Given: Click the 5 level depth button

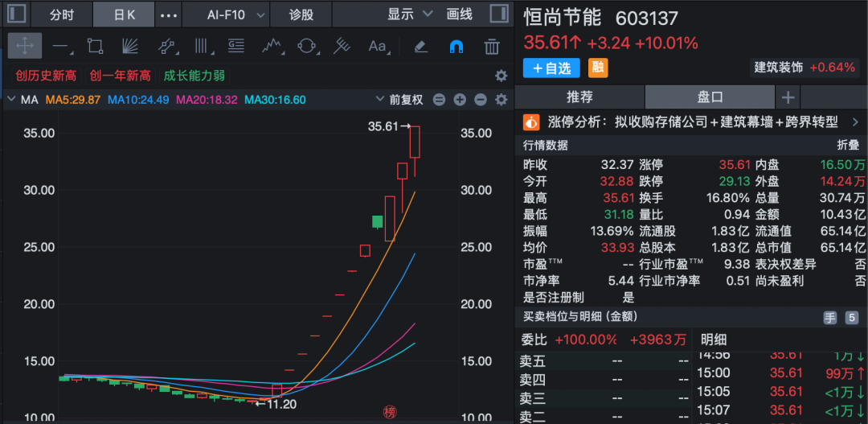Looking at the screenshot, I should pyautogui.click(x=851, y=318).
